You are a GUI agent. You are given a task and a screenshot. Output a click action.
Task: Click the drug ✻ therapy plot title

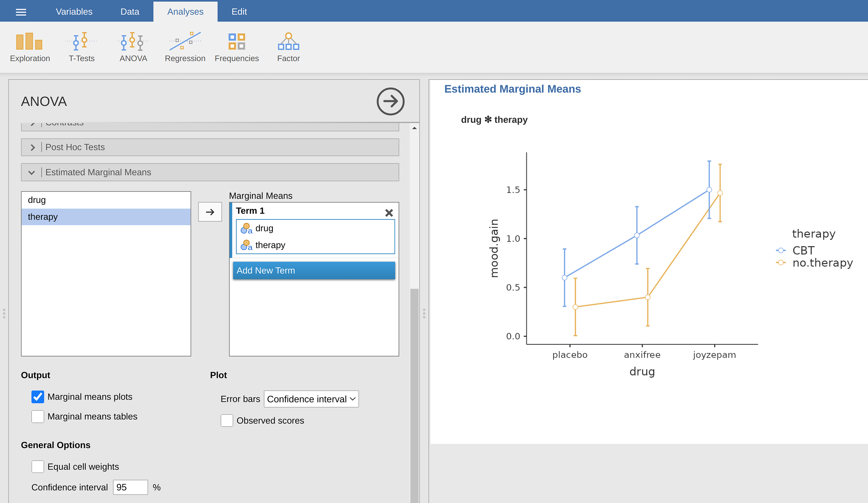(494, 120)
